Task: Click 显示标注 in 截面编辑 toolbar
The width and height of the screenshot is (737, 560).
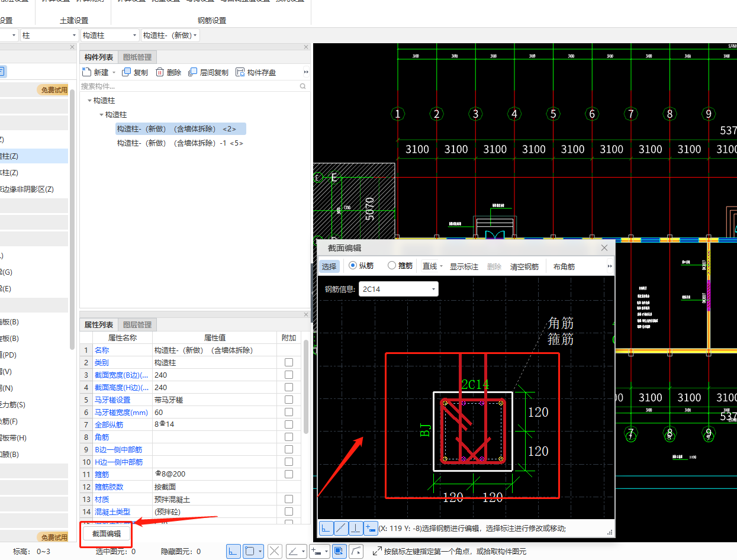Action: [464, 266]
